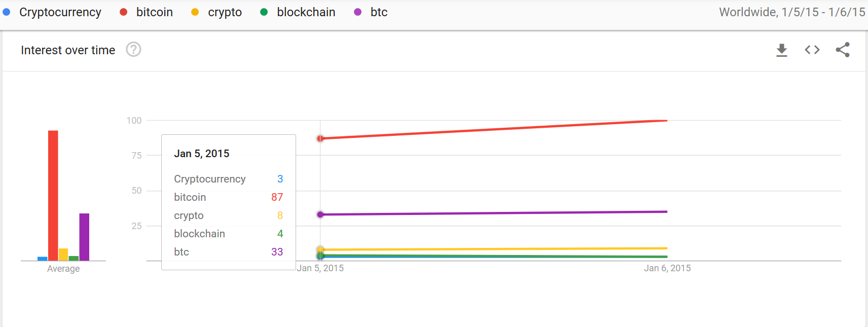Click the red bitcoin average bar
The image size is (868, 327).
click(x=53, y=196)
